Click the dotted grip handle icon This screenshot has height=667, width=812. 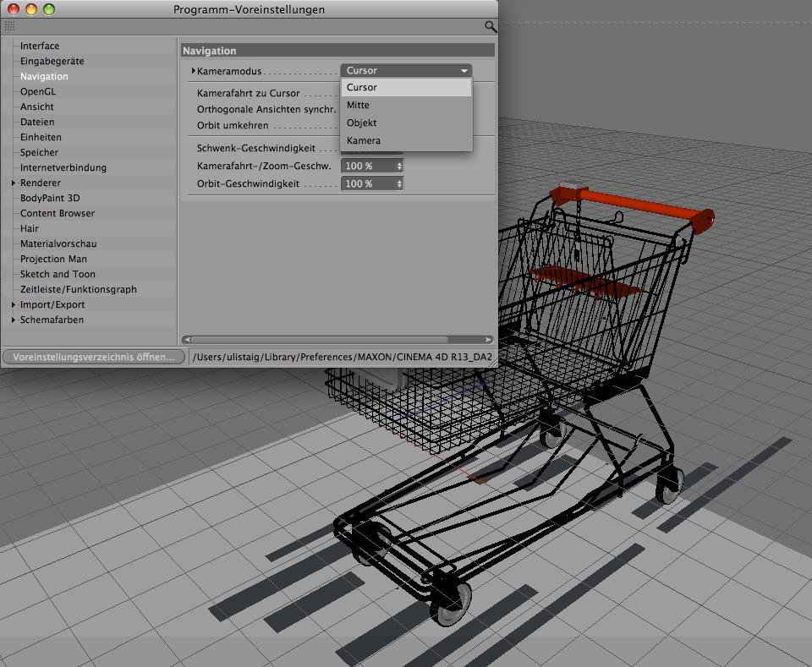coord(9,27)
